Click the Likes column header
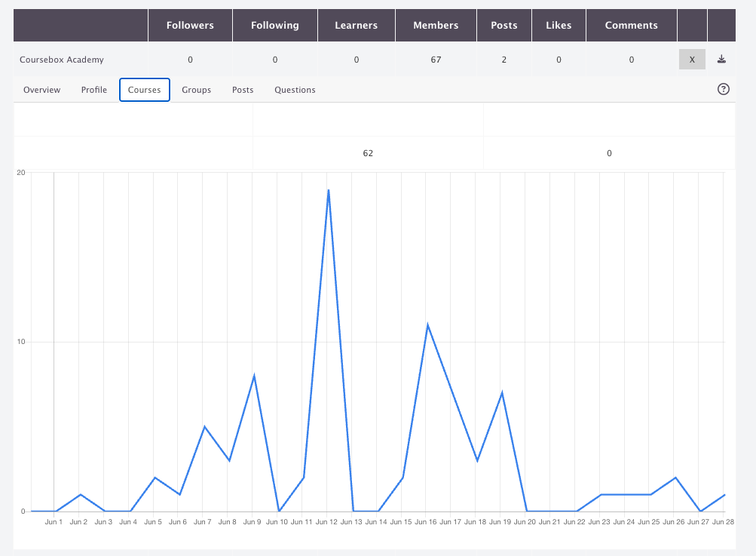Image resolution: width=756 pixels, height=556 pixels. coord(559,25)
